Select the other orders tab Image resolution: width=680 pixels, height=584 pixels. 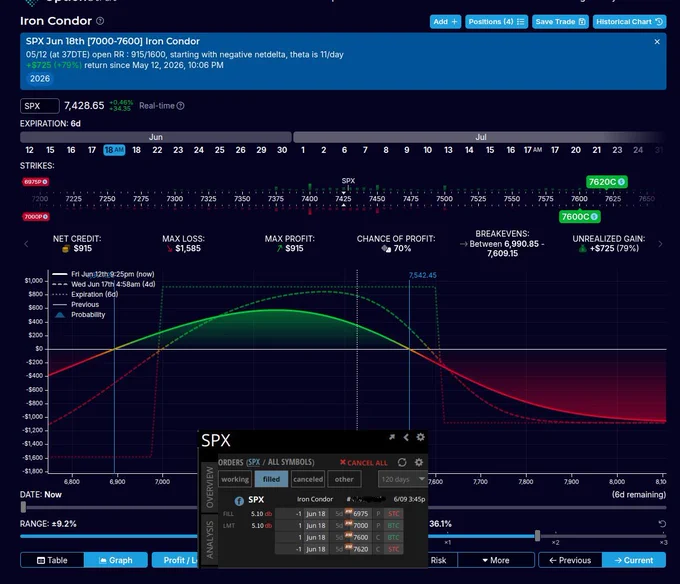coord(344,479)
